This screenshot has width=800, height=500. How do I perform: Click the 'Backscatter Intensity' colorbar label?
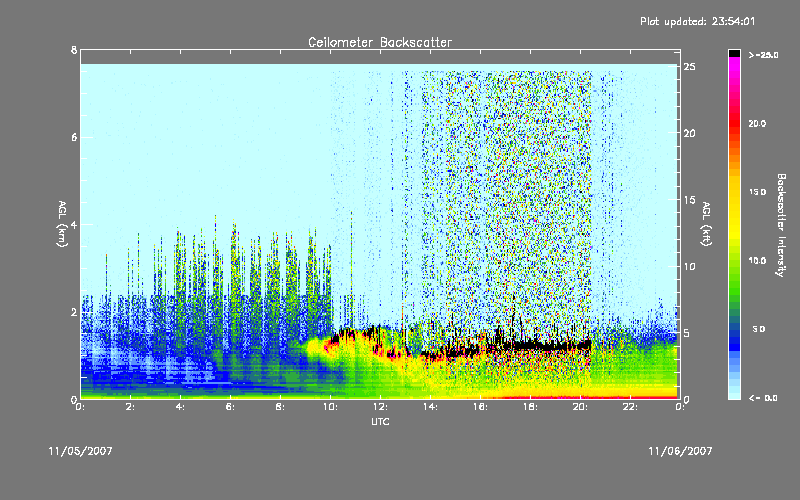(781, 225)
